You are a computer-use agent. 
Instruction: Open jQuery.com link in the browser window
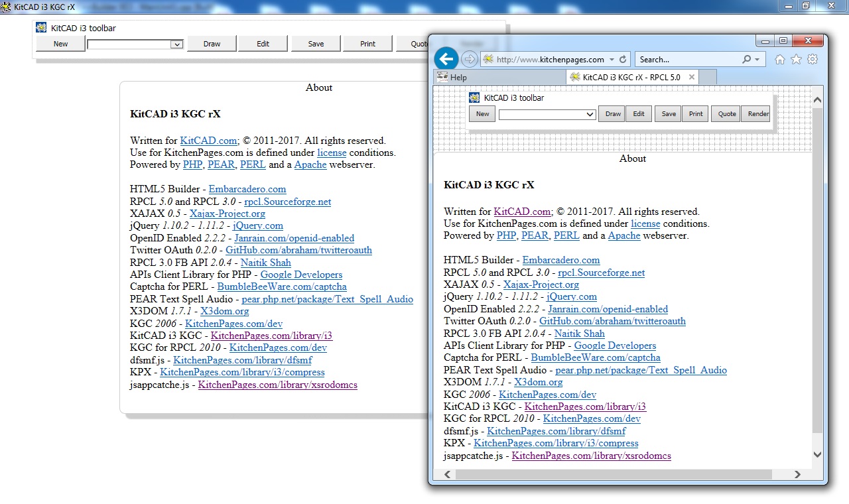click(572, 296)
